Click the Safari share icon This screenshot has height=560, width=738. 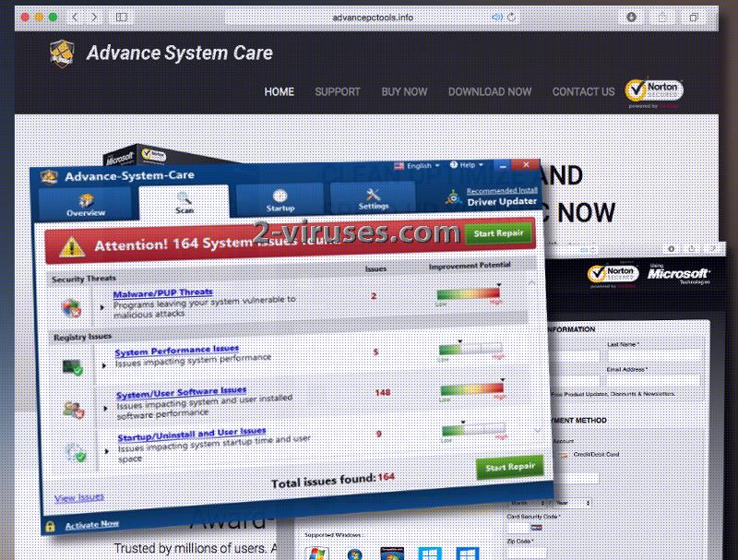pos(662,18)
